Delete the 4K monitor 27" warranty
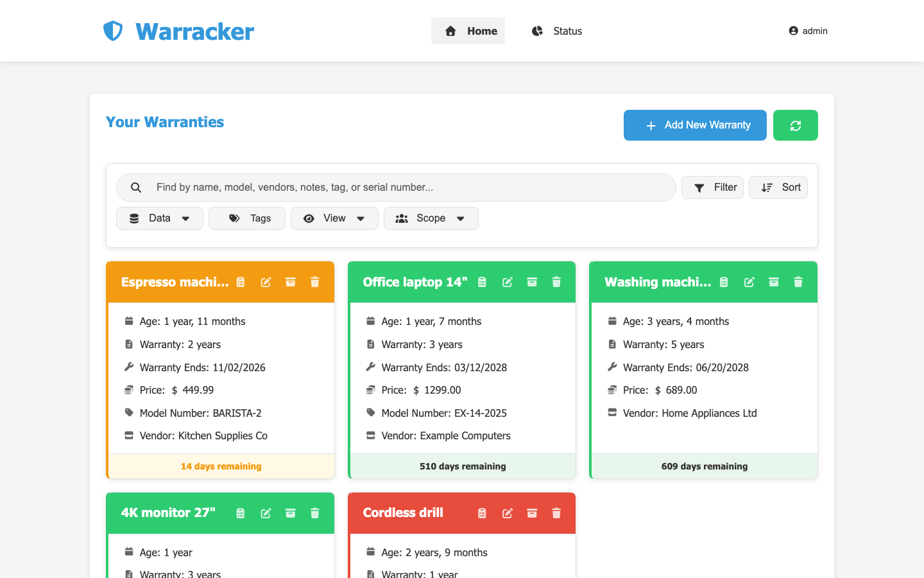The width and height of the screenshot is (924, 578). (315, 513)
